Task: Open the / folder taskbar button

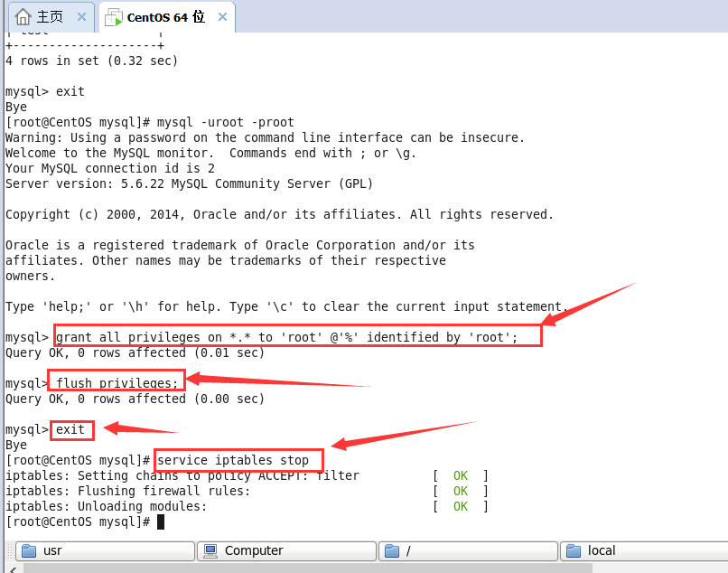Action: coord(468,550)
